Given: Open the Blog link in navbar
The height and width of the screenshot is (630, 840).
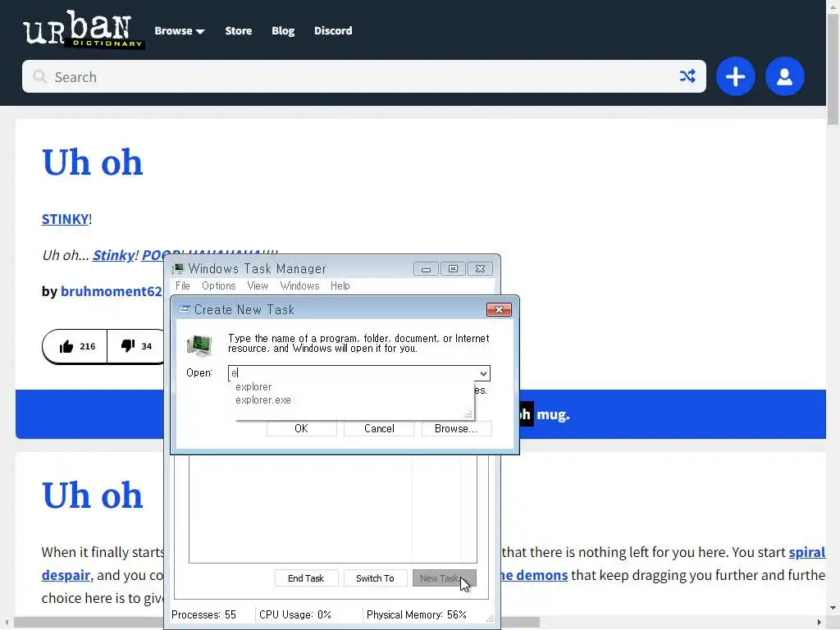Looking at the screenshot, I should [x=283, y=30].
